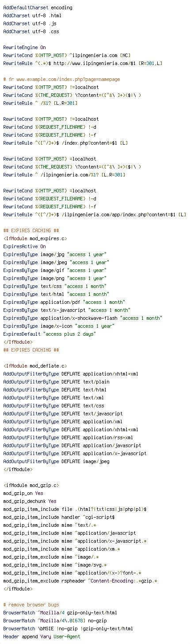
Task: Click 'AddOutputFilterByType DEFLATE text/javascript' line
Action: point(63,414)
